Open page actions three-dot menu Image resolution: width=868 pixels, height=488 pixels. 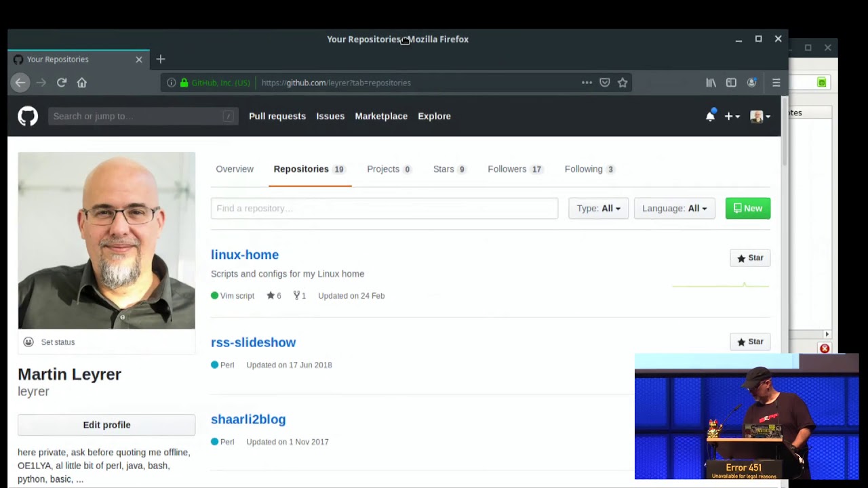587,83
